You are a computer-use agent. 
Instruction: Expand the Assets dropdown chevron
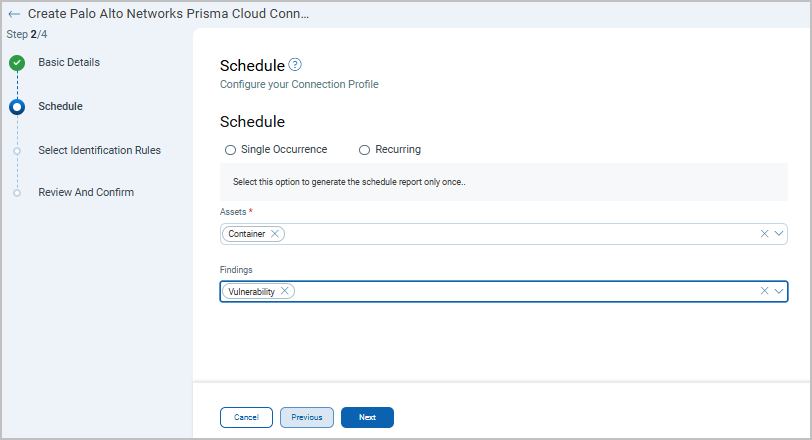[x=779, y=234]
